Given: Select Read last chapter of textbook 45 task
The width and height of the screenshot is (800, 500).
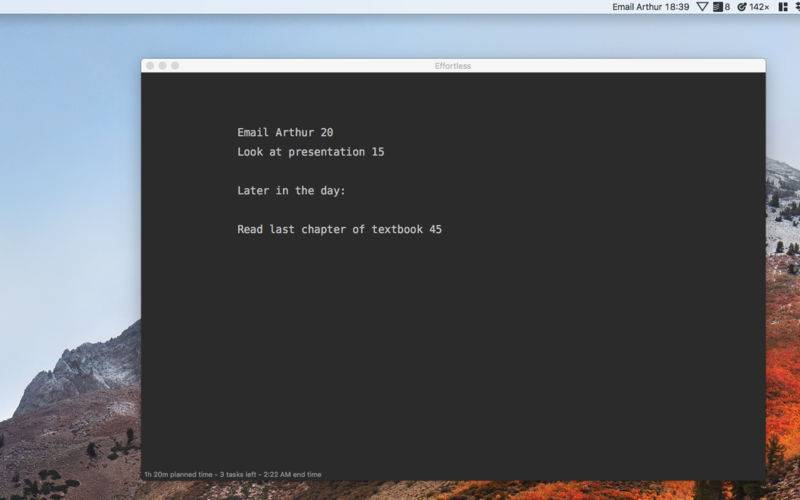Looking at the screenshot, I should point(339,230).
